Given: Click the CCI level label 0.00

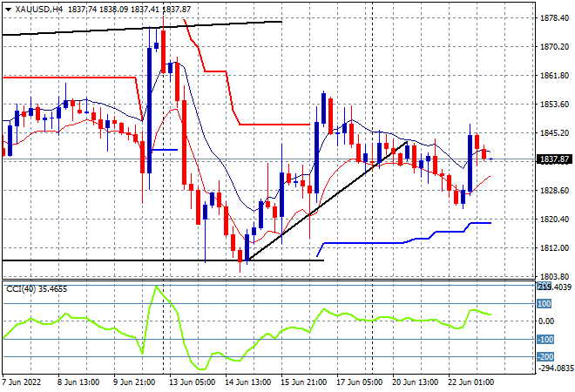Looking at the screenshot, I should coord(546,321).
